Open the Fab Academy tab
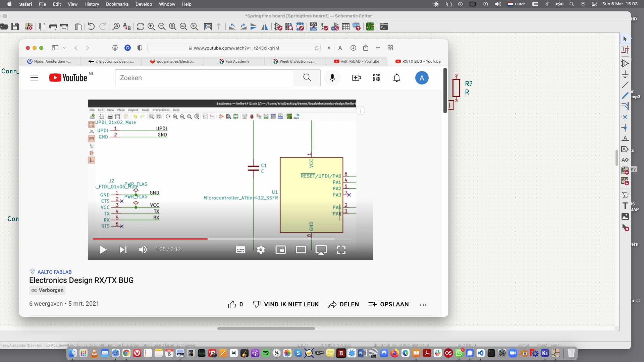The width and height of the screenshot is (644, 362). point(234,61)
